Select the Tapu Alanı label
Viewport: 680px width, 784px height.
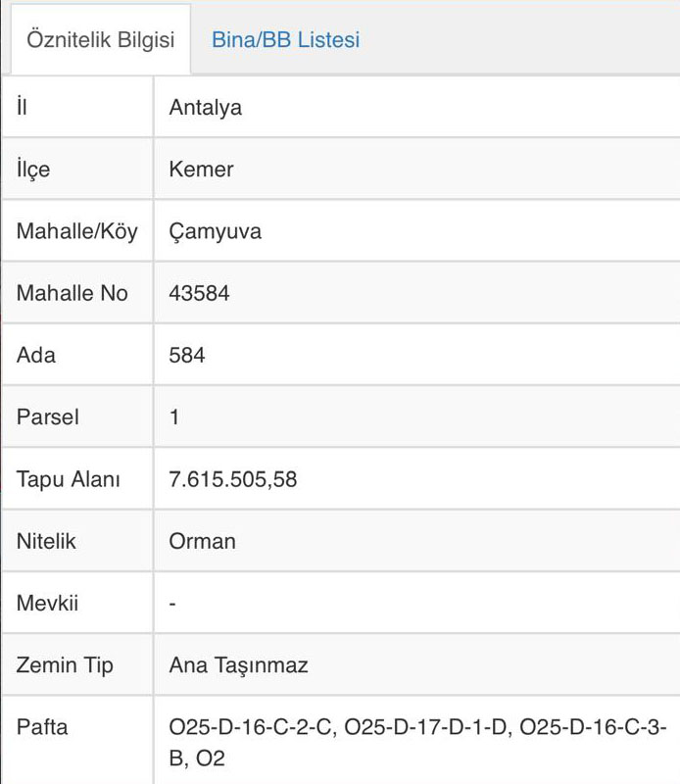pos(69,479)
